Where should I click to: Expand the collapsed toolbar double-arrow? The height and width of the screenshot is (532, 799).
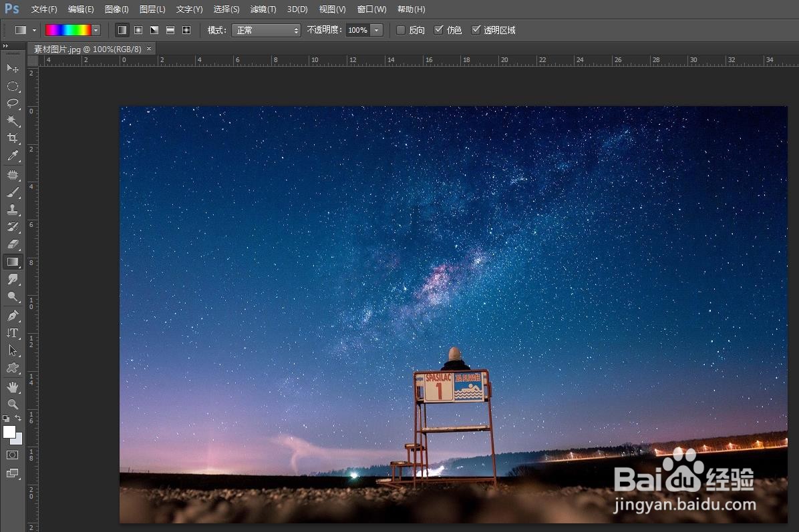coord(5,46)
